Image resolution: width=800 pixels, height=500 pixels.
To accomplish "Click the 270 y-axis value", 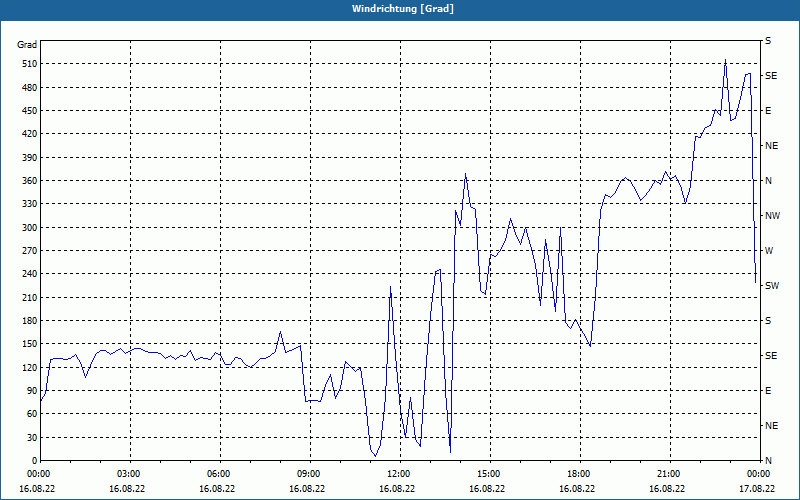I will click(x=30, y=251).
